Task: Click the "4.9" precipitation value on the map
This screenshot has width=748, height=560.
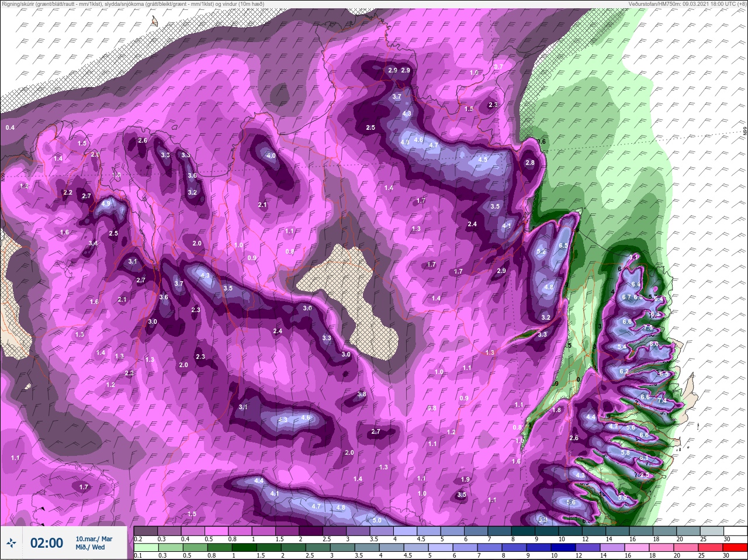Action: (x=106, y=203)
